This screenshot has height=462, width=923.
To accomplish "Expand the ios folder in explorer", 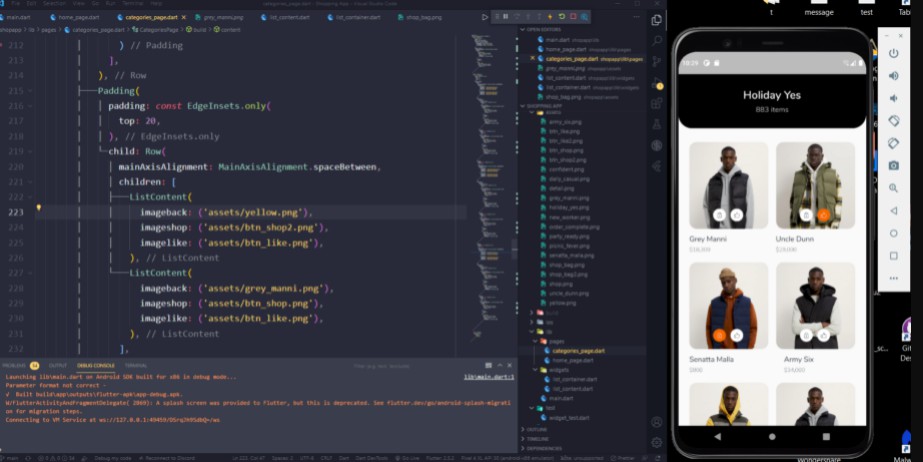I will 532,323.
